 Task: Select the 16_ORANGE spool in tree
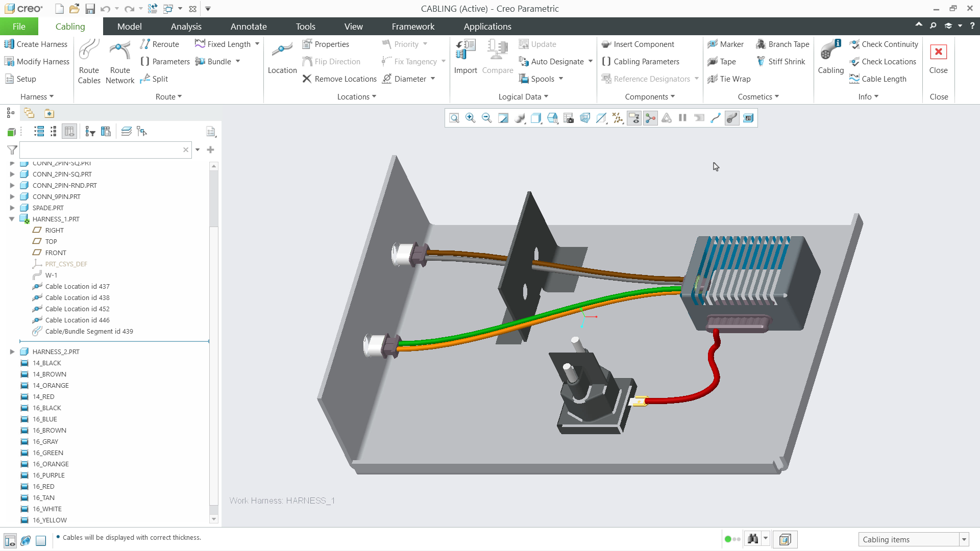coord(51,464)
